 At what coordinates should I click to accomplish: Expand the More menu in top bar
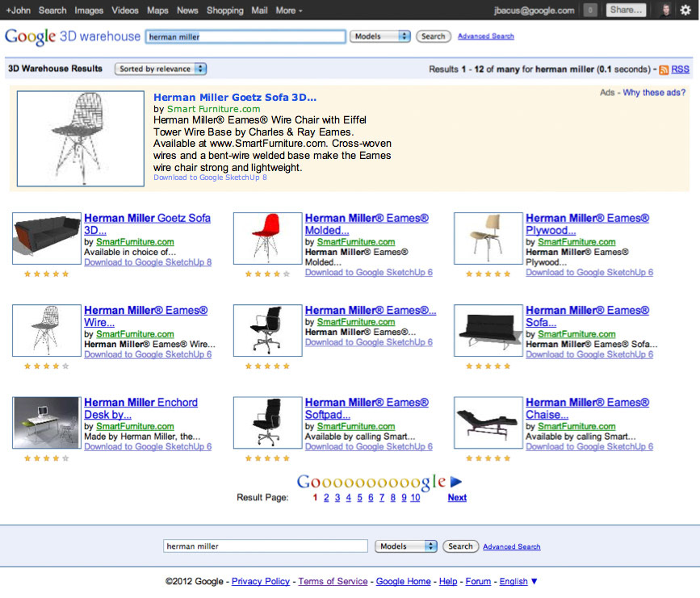coord(289,10)
